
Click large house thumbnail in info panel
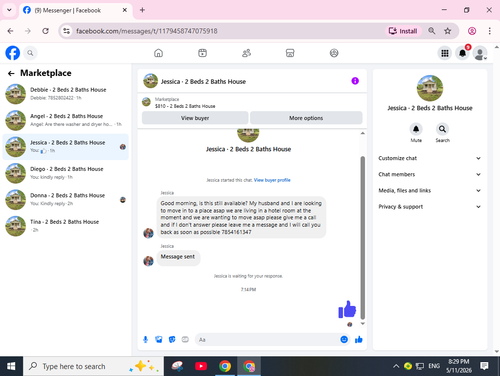click(430, 88)
